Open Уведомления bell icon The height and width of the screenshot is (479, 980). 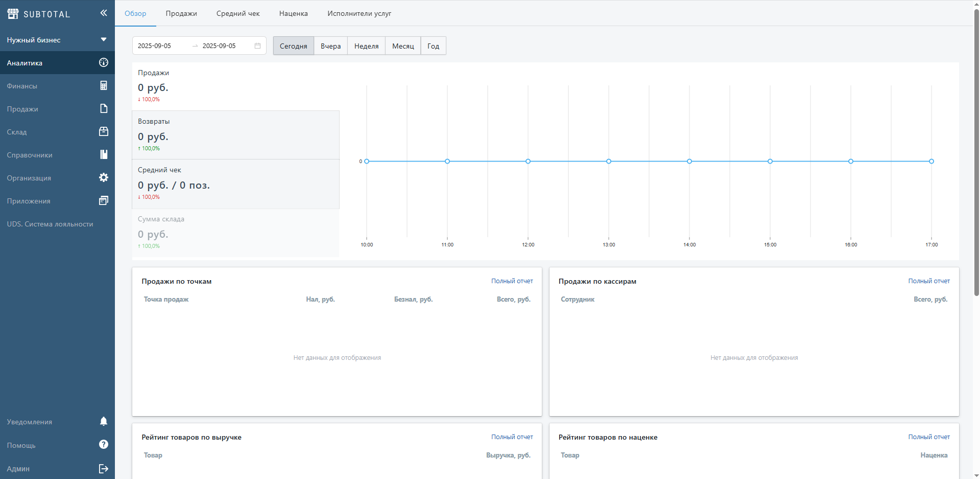[104, 421]
